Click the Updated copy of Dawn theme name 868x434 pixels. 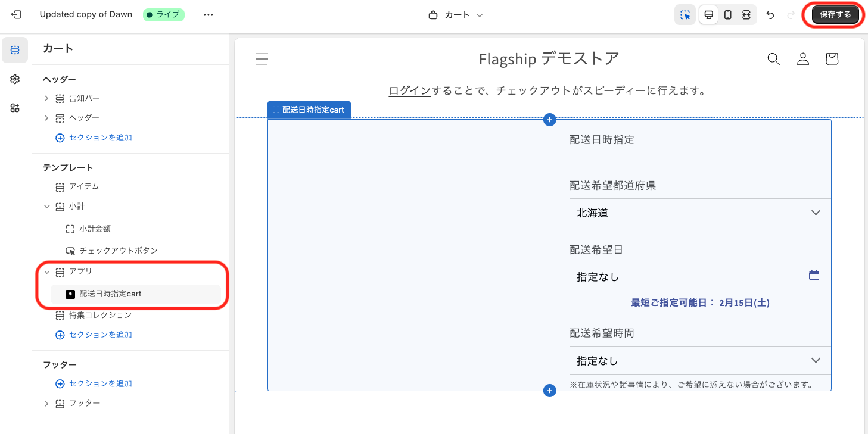(x=86, y=15)
